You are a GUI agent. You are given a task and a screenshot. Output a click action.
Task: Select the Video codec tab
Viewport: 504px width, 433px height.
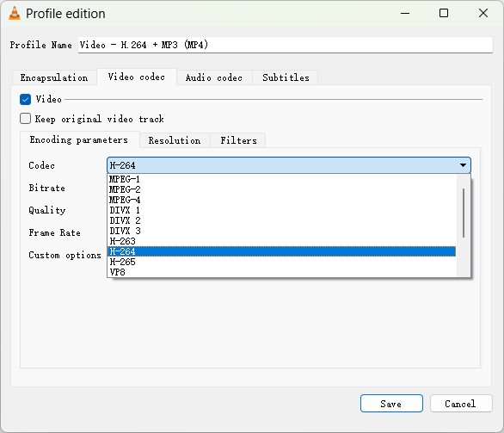pyautogui.click(x=137, y=77)
